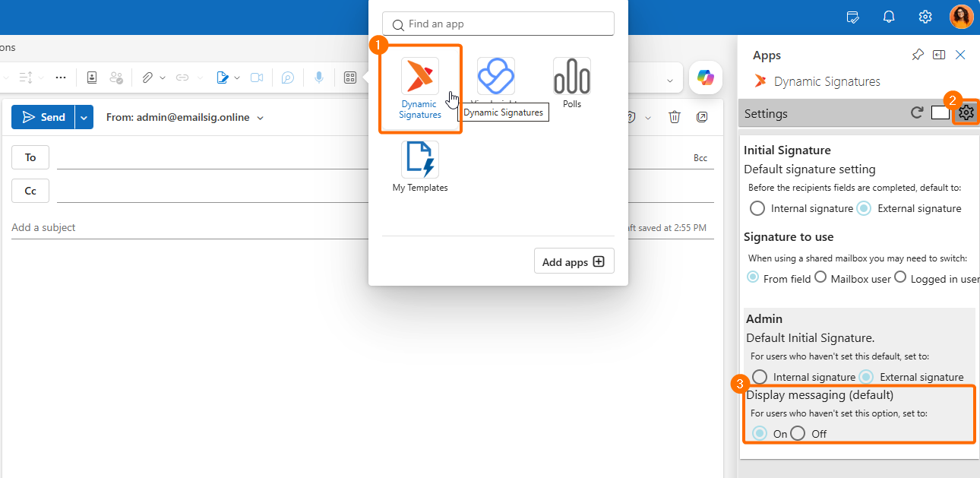Expand the Send options dropdown arrow
The height and width of the screenshot is (478, 980).
coord(84,117)
